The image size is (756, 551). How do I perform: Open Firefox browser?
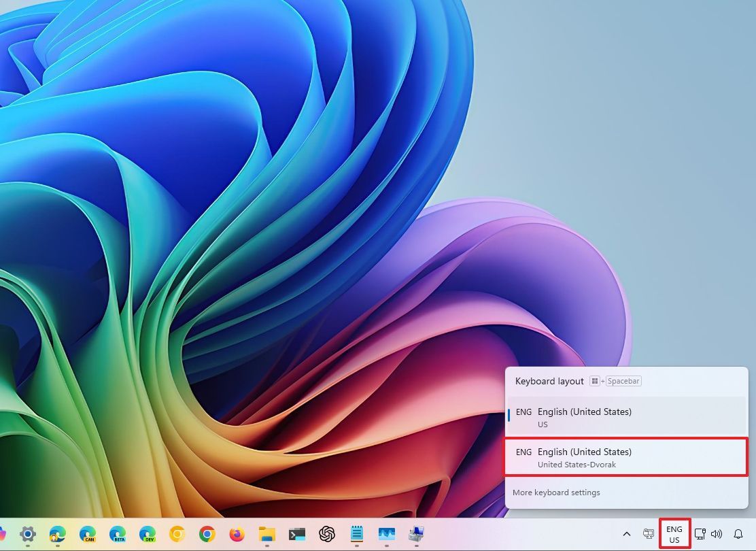[x=236, y=534]
